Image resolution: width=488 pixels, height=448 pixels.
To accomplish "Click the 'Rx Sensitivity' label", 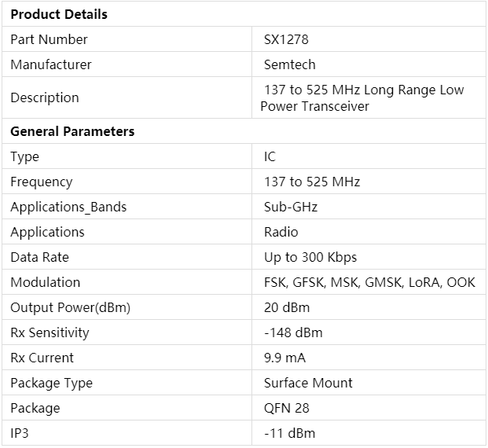I will 50,333.
